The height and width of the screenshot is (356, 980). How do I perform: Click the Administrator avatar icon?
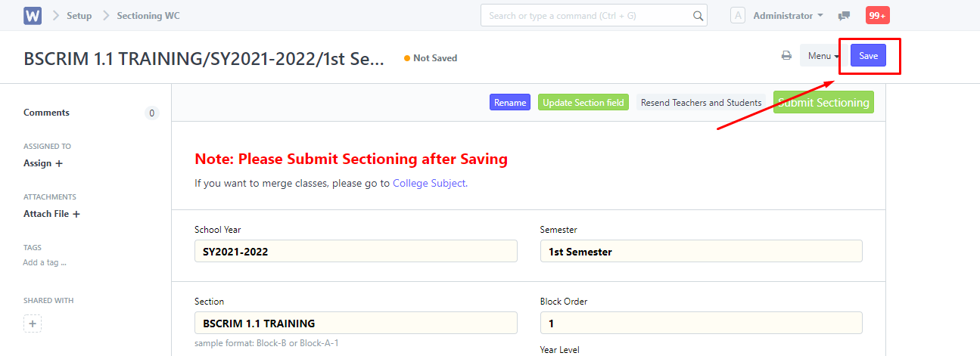(738, 15)
